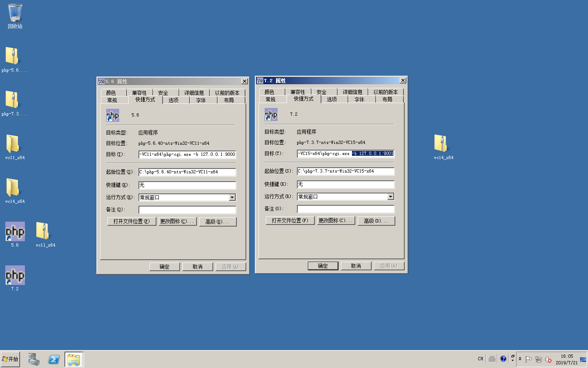Open the 开始 Start menu
This screenshot has height=368, width=588.
pyautogui.click(x=10, y=359)
